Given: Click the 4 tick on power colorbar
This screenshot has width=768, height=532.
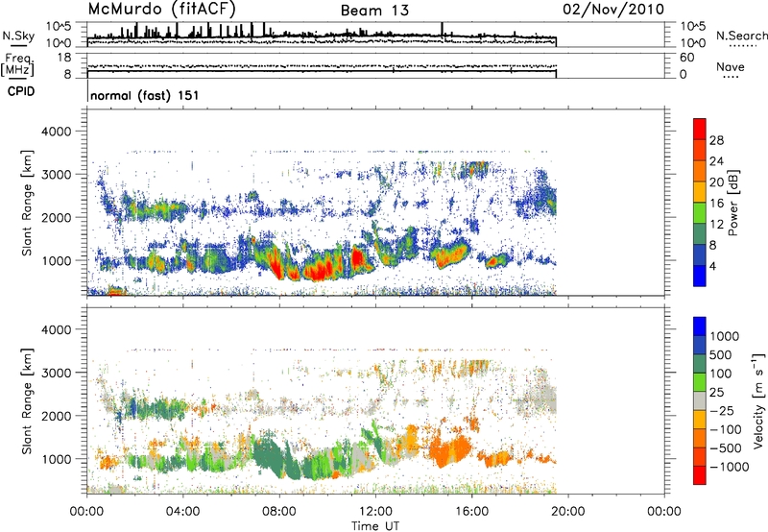Looking at the screenshot, I should (712, 266).
